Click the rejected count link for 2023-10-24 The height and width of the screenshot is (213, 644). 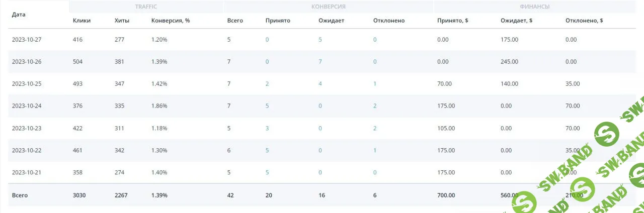click(375, 106)
